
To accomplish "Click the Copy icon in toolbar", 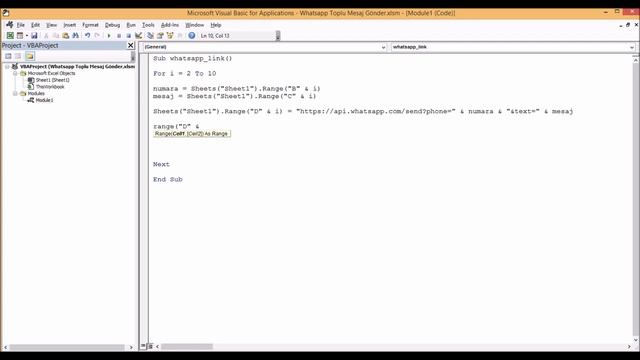I will pos(56,36).
